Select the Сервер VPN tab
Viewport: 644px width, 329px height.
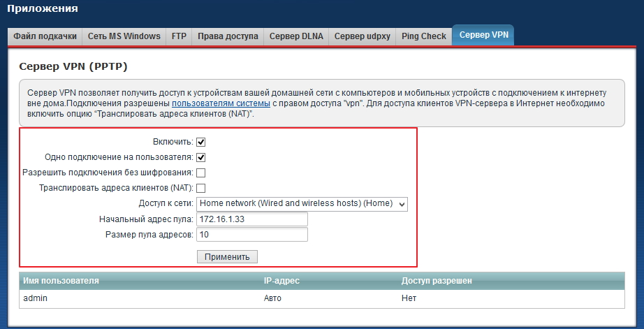point(483,36)
